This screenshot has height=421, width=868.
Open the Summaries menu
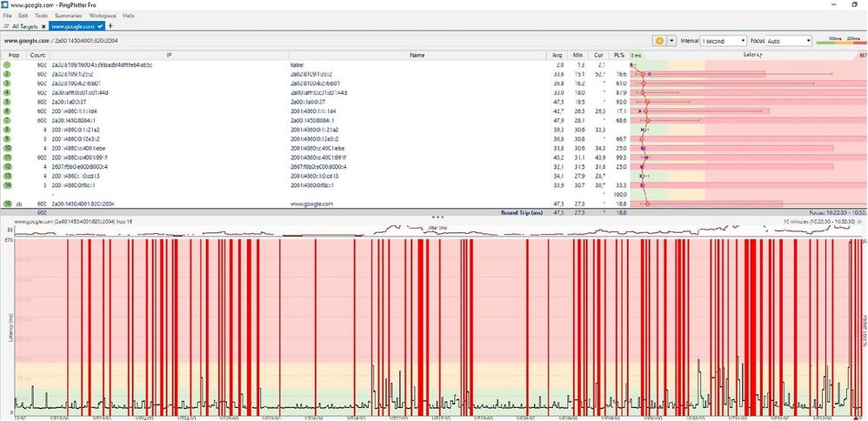(68, 16)
